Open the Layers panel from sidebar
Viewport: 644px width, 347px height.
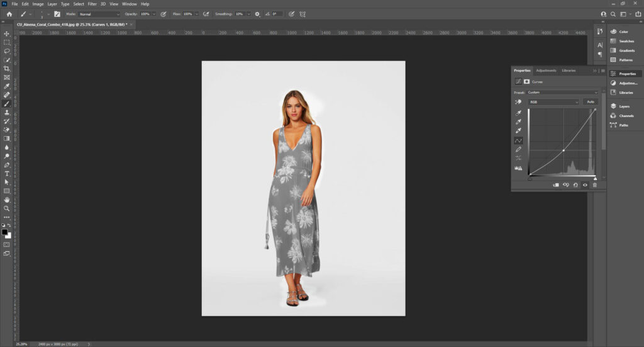tap(624, 106)
